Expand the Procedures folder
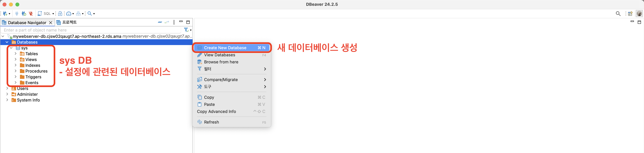The height and width of the screenshot is (153, 644). [15, 71]
